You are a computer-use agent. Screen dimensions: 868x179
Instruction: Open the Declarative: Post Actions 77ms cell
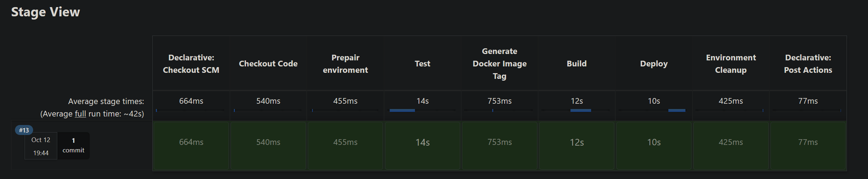click(x=808, y=146)
